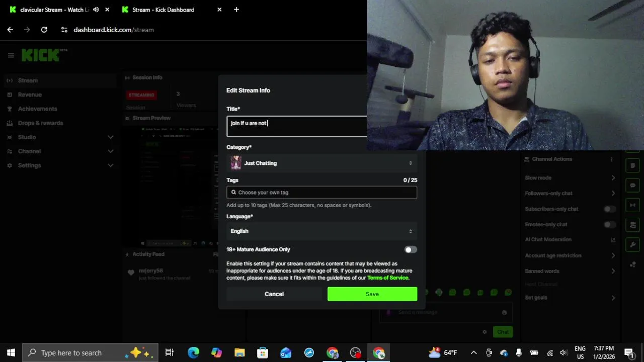Toggle Emotes-only chat switch
The image size is (644, 362).
tap(610, 224)
